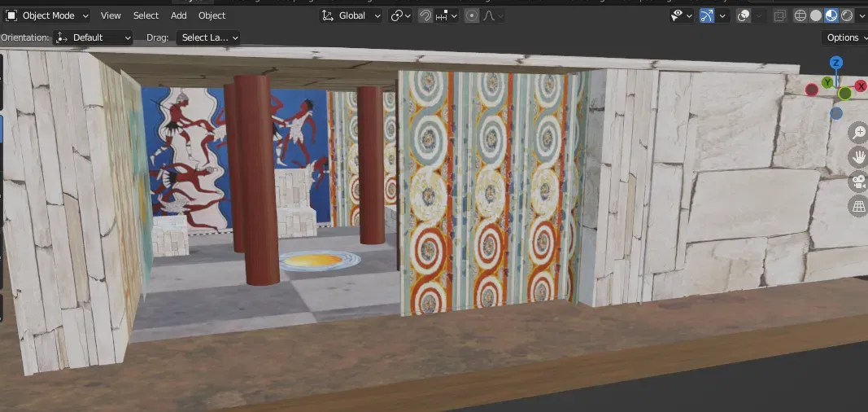Click the zoom view magnifier icon
The height and width of the screenshot is (412, 868).
coord(858,132)
